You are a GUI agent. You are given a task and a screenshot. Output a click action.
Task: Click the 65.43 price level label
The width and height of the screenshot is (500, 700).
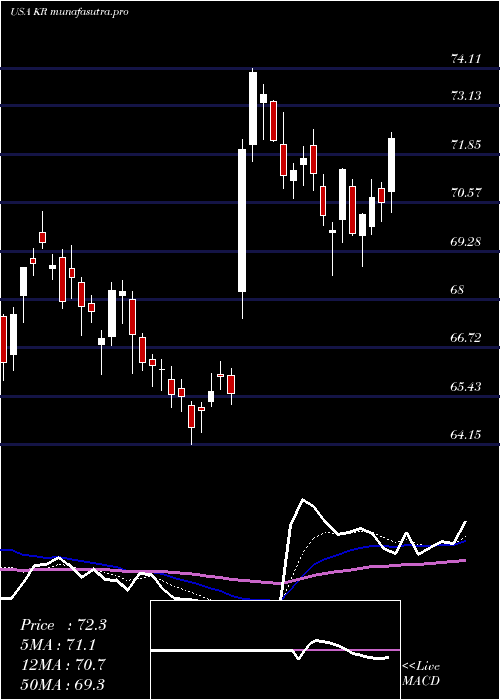pos(466,386)
